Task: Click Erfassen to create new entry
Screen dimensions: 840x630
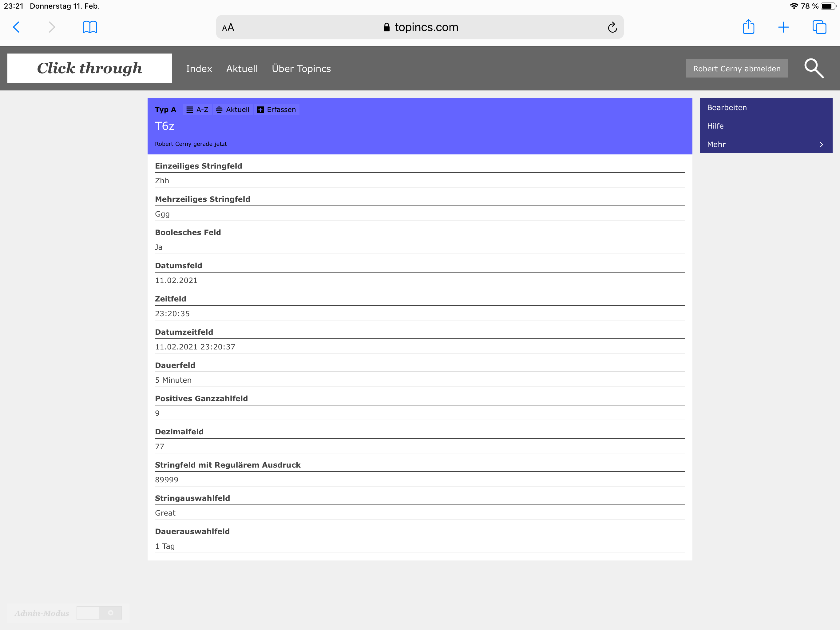Action: pyautogui.click(x=276, y=110)
